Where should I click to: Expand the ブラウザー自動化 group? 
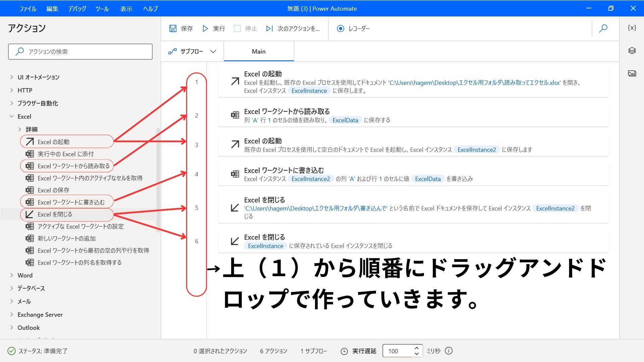click(x=11, y=103)
